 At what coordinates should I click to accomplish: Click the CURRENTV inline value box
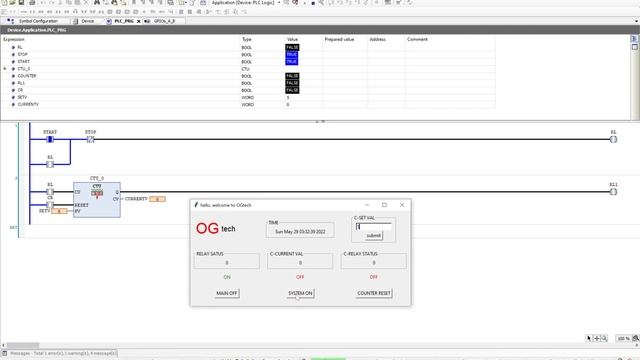click(x=158, y=199)
